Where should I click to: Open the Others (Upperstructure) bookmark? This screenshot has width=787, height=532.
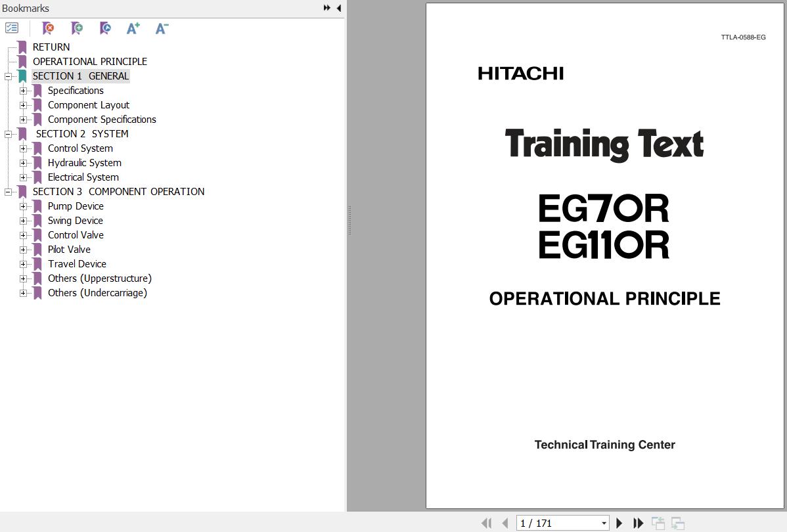point(99,278)
